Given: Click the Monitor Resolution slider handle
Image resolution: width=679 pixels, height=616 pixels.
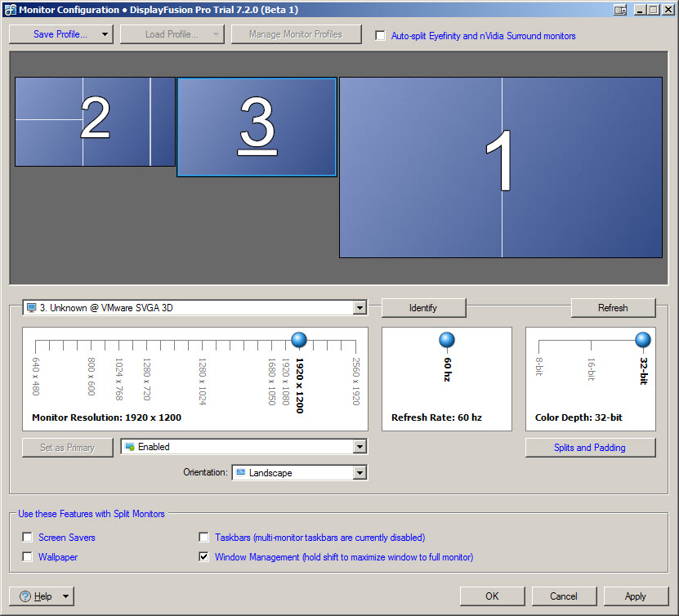Looking at the screenshot, I should point(298,340).
